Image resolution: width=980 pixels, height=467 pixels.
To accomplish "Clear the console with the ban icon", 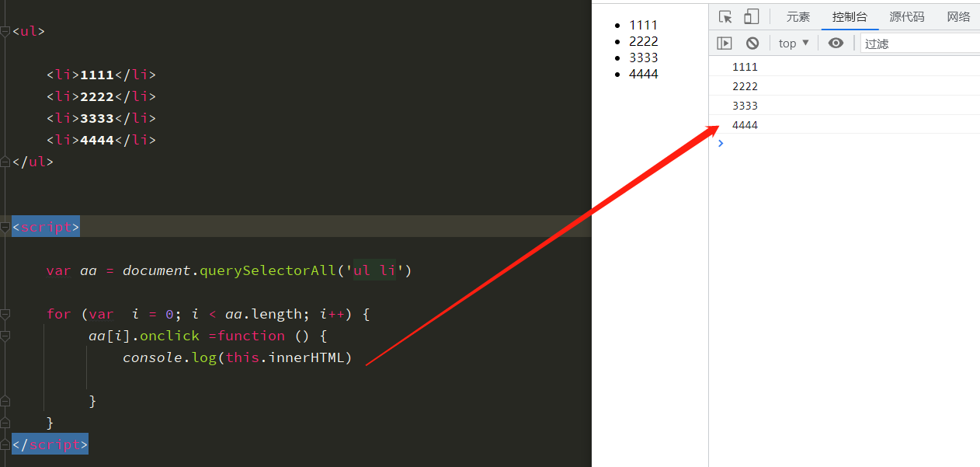I will (752, 44).
